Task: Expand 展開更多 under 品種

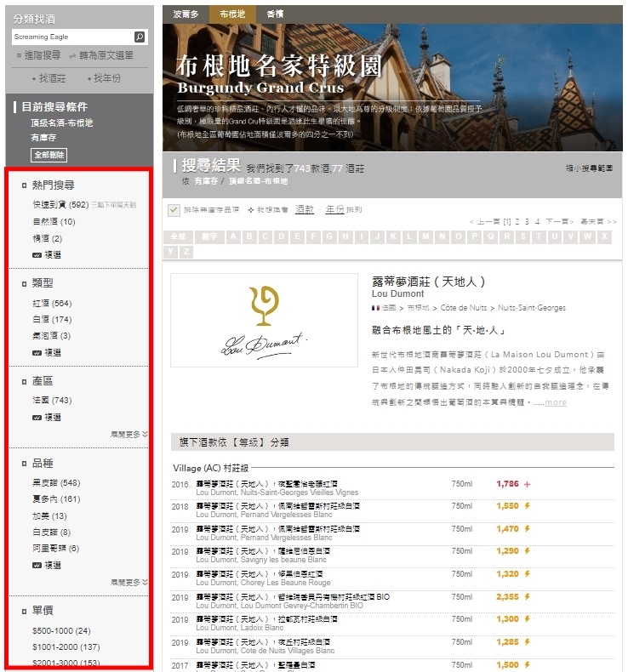Action: [x=129, y=583]
